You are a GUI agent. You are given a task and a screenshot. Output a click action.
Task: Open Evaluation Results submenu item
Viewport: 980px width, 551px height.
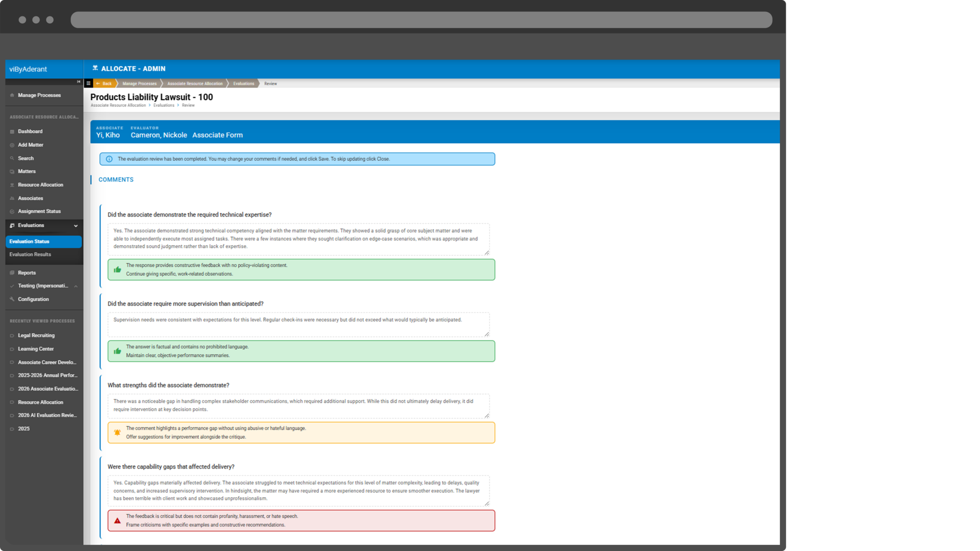[30, 254]
